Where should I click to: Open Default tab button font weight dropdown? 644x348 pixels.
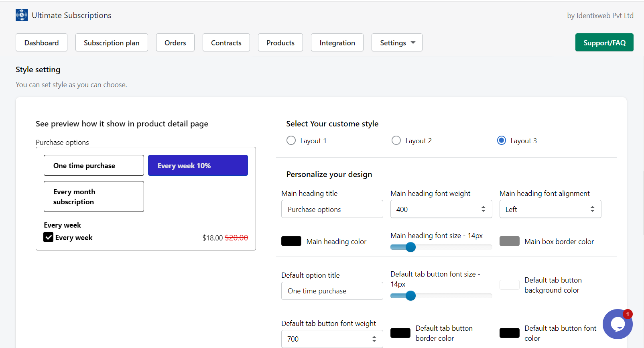click(x=332, y=339)
